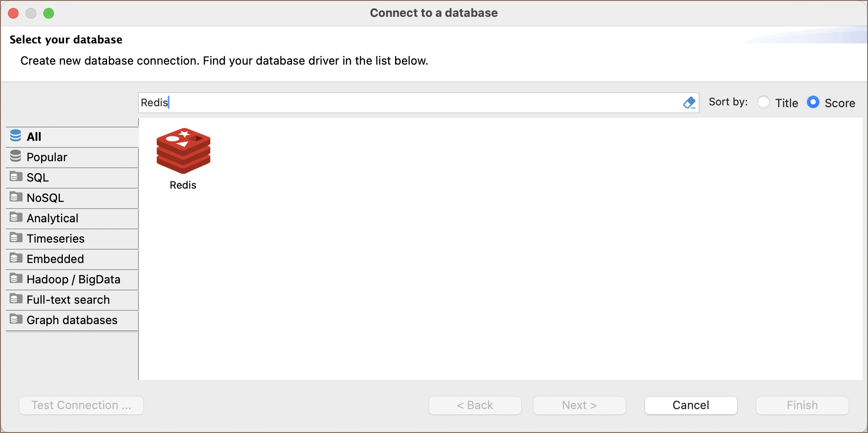Close the Connect to a database window
The image size is (868, 433).
coord(13,13)
